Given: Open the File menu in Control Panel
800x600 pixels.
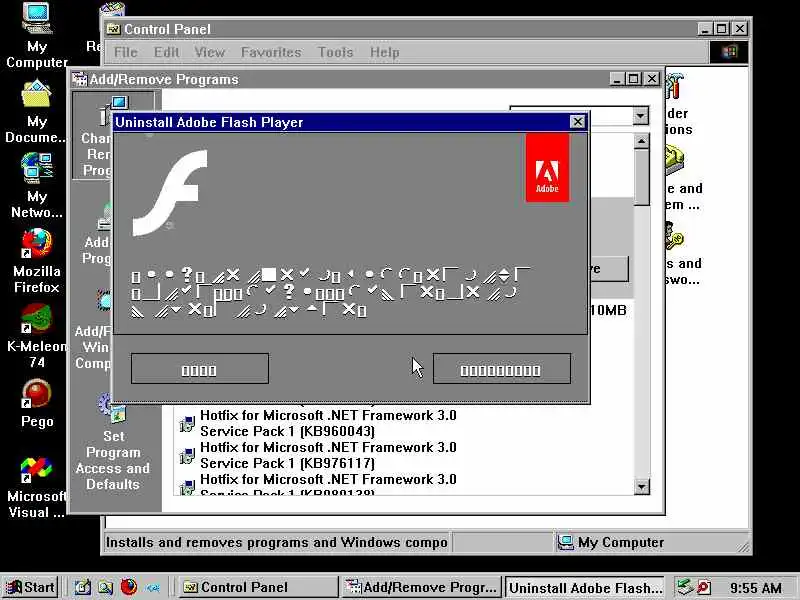Looking at the screenshot, I should (126, 52).
